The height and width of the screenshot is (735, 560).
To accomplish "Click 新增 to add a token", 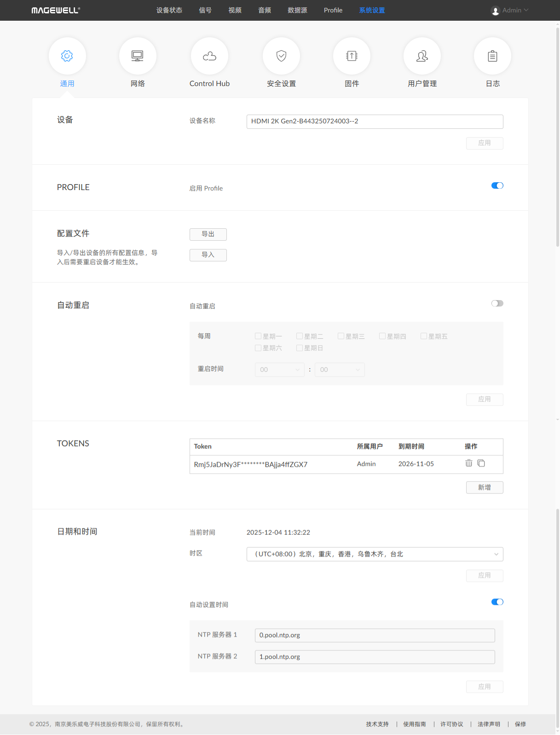I will pyautogui.click(x=484, y=487).
